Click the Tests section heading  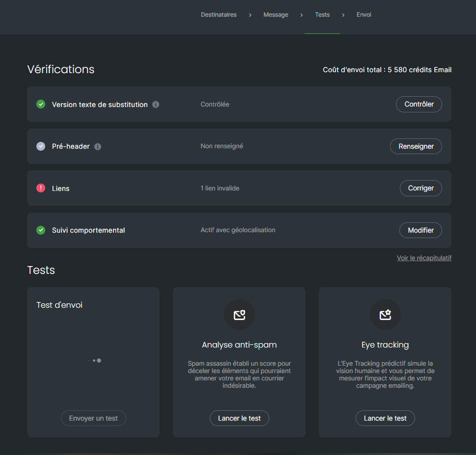click(41, 270)
